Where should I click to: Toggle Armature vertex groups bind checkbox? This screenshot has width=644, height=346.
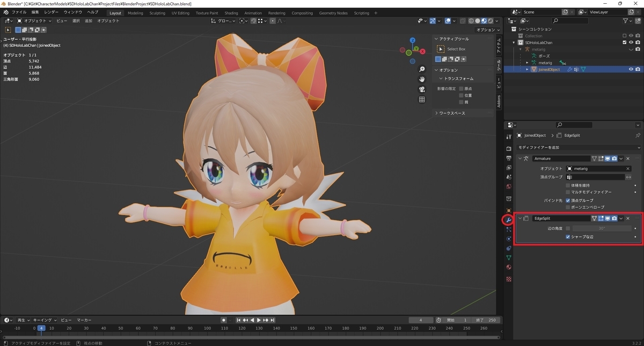(568, 200)
